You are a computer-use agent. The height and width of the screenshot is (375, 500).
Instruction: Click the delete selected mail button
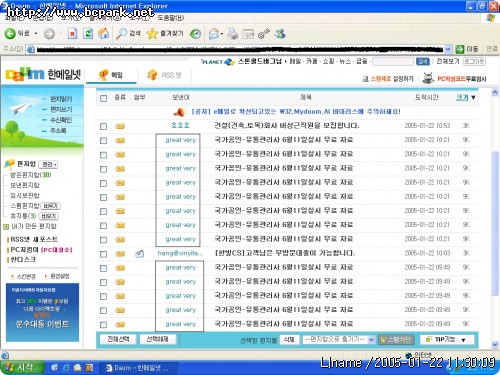(x=289, y=339)
